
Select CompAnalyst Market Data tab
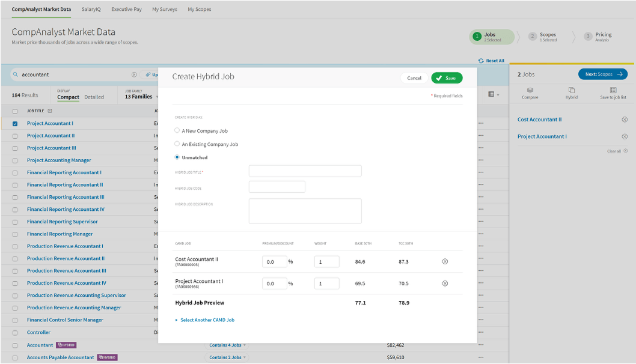pos(41,9)
